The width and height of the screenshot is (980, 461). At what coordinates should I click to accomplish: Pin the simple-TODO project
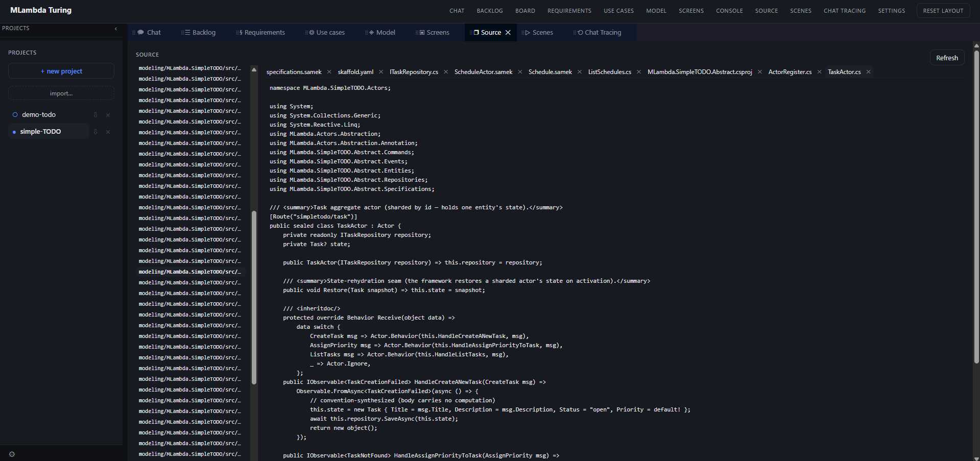coord(95,132)
